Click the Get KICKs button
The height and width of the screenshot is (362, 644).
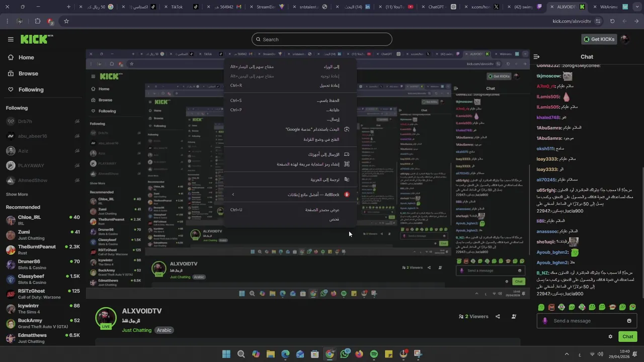coord(599,39)
